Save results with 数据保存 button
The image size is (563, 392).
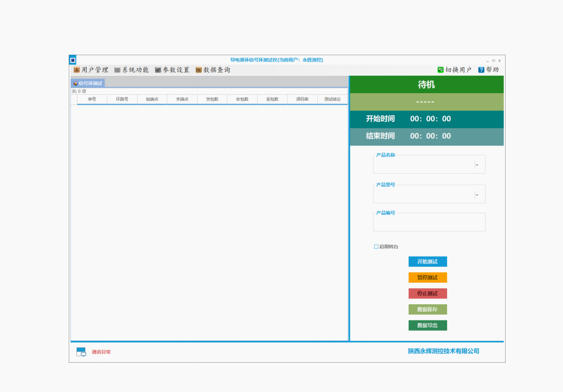coord(428,310)
